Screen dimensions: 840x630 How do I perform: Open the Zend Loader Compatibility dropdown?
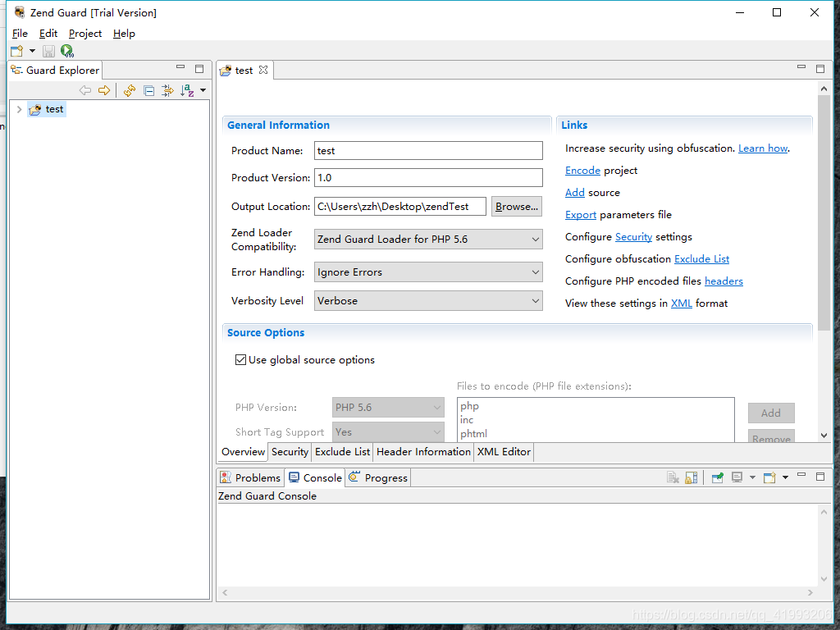(428, 239)
